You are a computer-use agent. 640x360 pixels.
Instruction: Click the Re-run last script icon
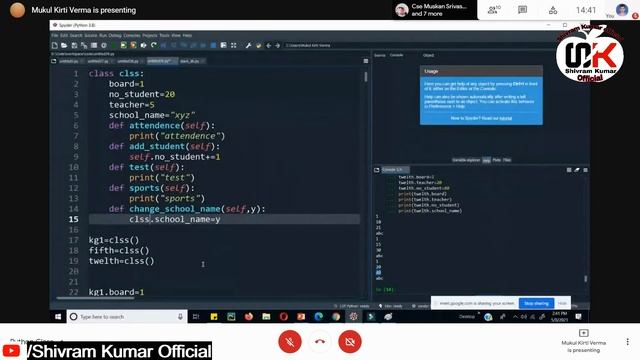[153, 45]
